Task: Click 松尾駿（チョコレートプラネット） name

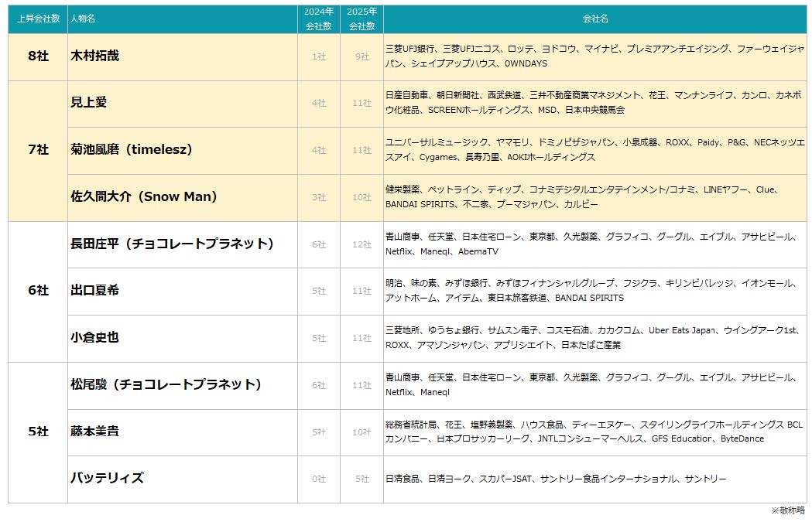Action: (x=166, y=384)
